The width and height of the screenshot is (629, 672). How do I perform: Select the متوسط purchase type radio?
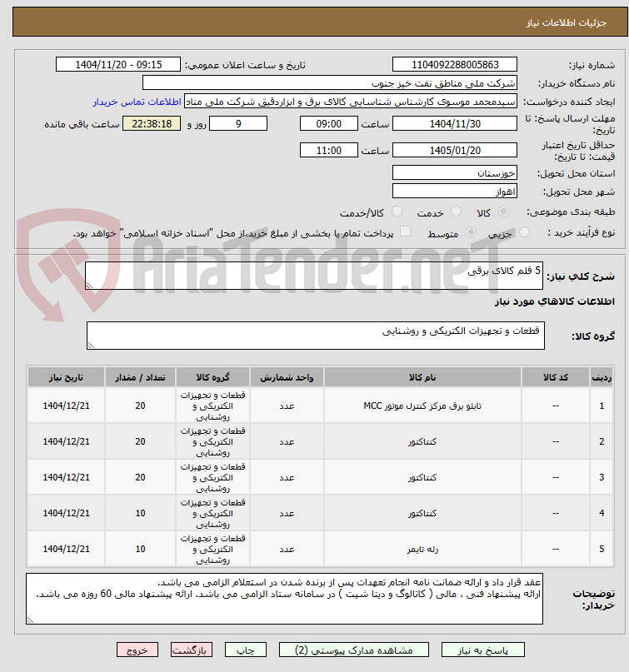point(471,232)
